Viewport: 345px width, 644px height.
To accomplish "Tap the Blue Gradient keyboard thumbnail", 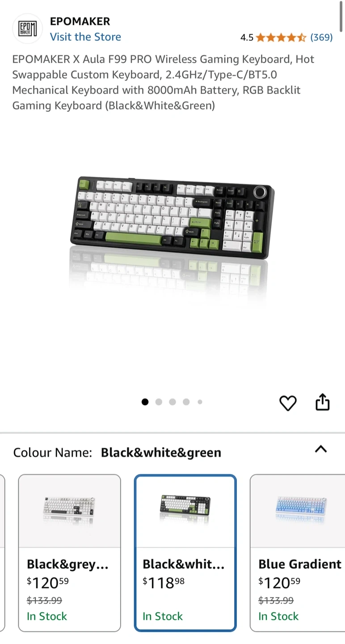I will click(x=302, y=509).
